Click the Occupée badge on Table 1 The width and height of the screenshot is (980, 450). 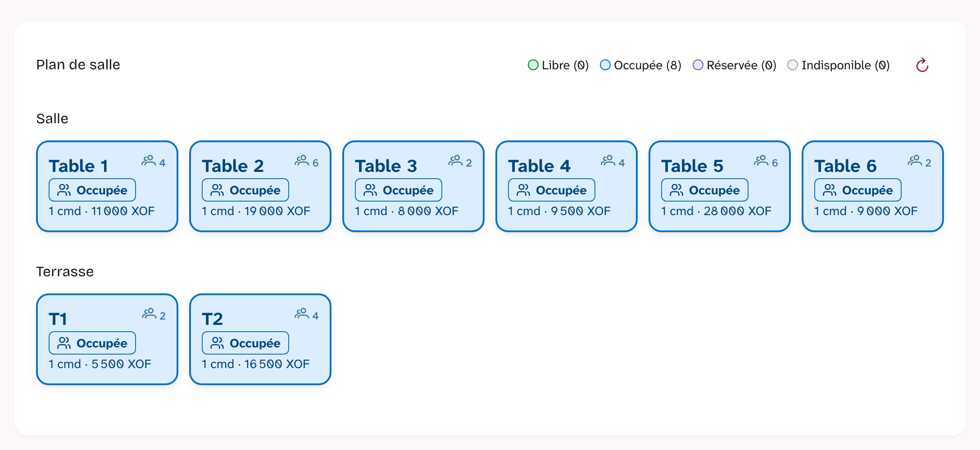coord(92,190)
